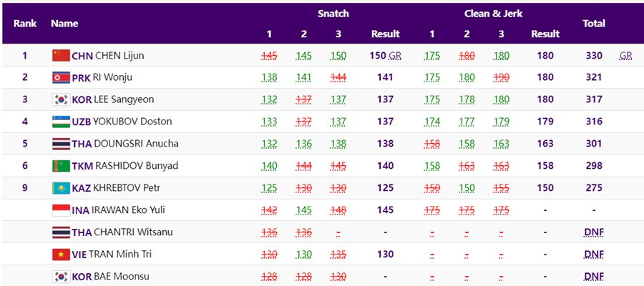Click DOUNGSRI Anucha's total of 301

pos(594,144)
